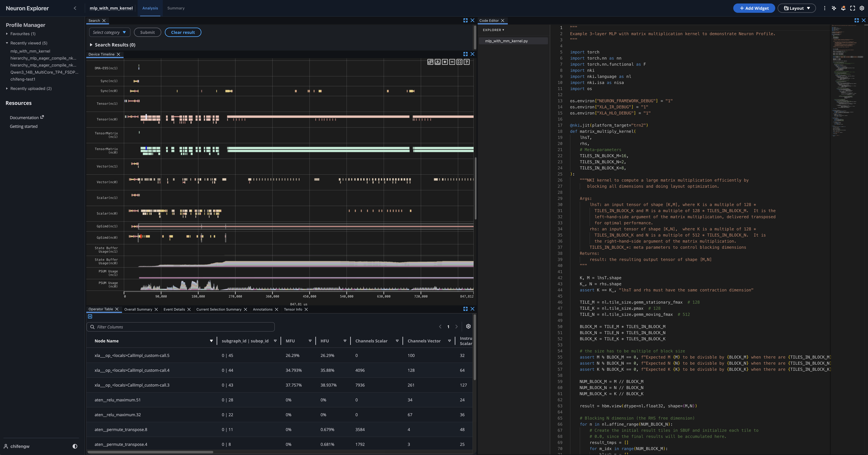Close the Annotations tab
Viewport: 868px width, 455px height.
276,309
